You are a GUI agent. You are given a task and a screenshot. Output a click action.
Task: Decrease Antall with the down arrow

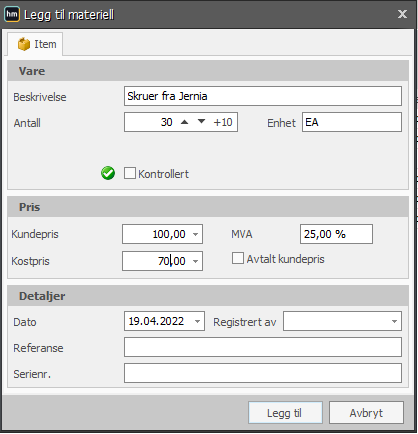(201, 121)
